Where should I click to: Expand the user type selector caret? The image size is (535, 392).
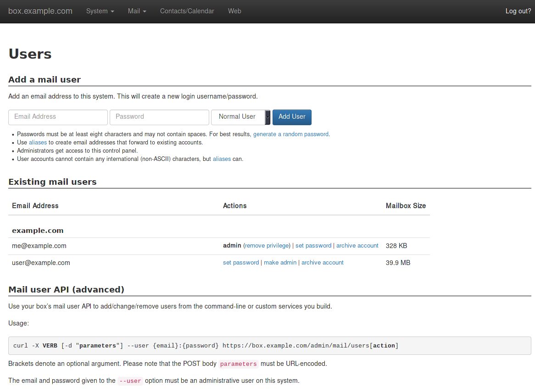click(267, 117)
